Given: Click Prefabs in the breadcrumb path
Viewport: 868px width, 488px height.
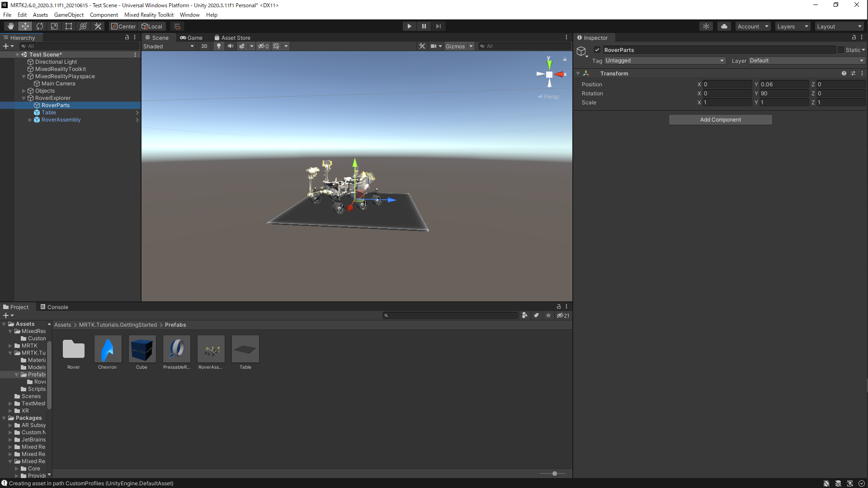Looking at the screenshot, I should point(175,325).
